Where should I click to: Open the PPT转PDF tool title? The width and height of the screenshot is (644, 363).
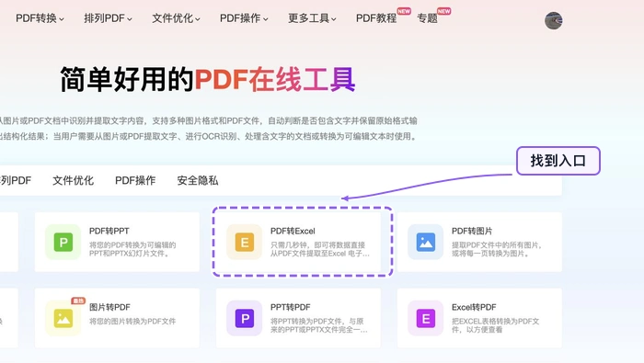click(291, 307)
